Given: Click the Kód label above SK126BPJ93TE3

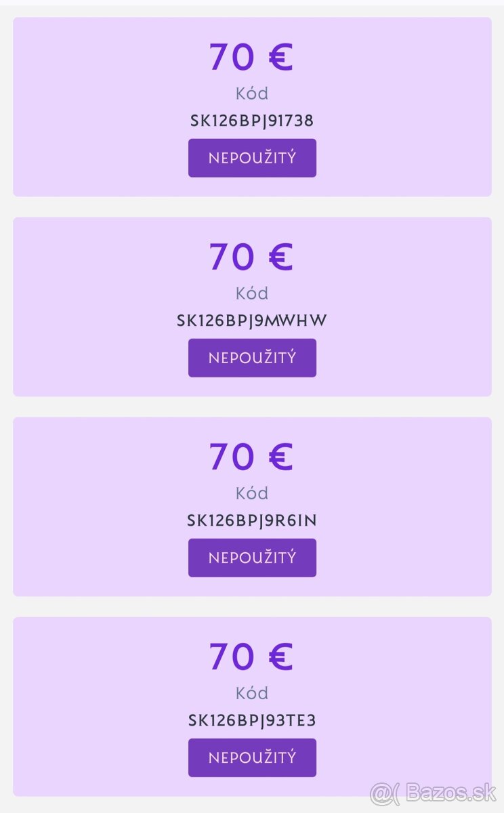Looking at the screenshot, I should (252, 693).
